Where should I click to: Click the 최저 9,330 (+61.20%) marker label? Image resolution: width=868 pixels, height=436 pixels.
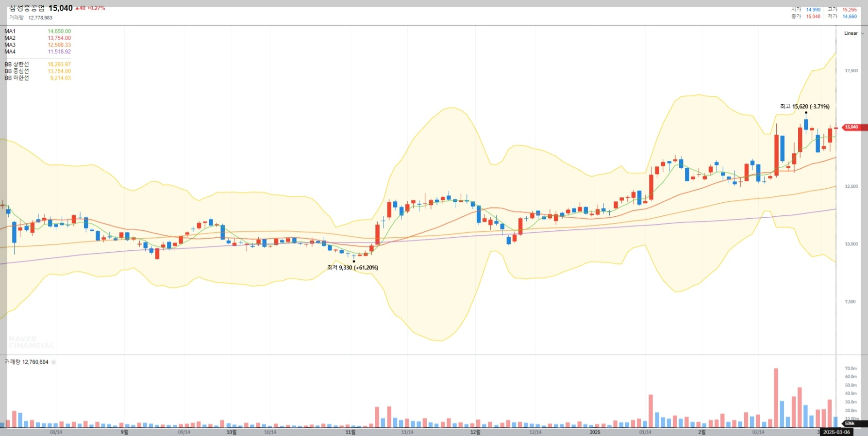352,268
